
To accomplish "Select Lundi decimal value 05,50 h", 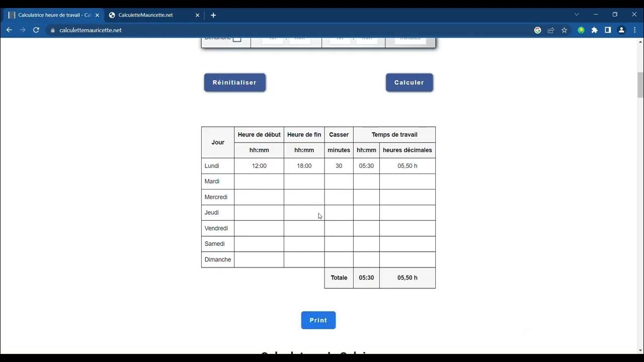I will pyautogui.click(x=408, y=166).
